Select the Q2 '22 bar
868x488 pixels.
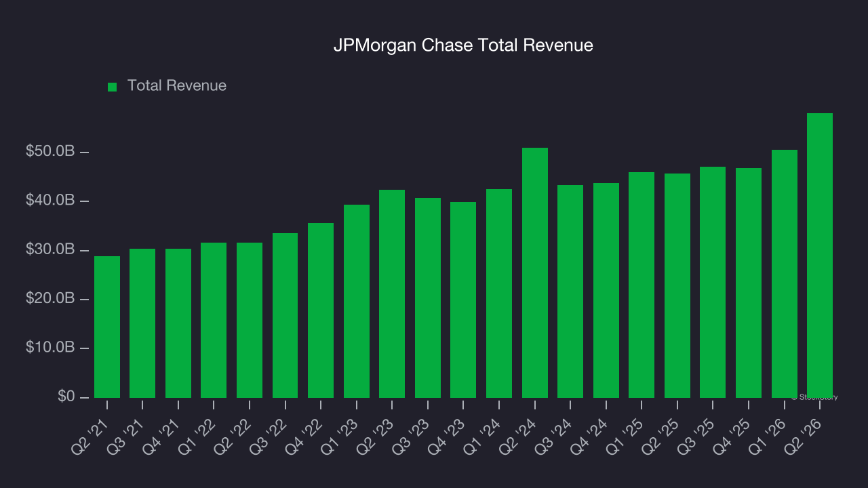click(x=250, y=320)
